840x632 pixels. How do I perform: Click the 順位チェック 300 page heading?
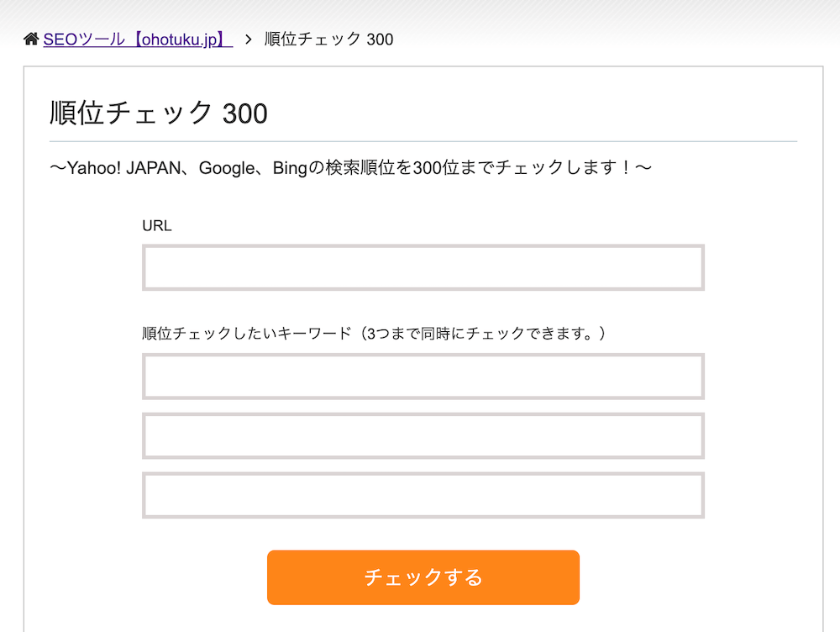[x=159, y=113]
